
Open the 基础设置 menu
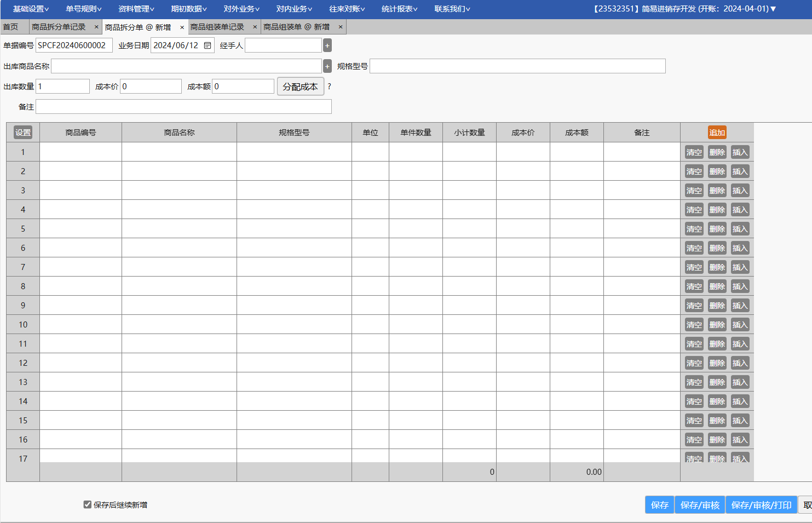tap(31, 9)
